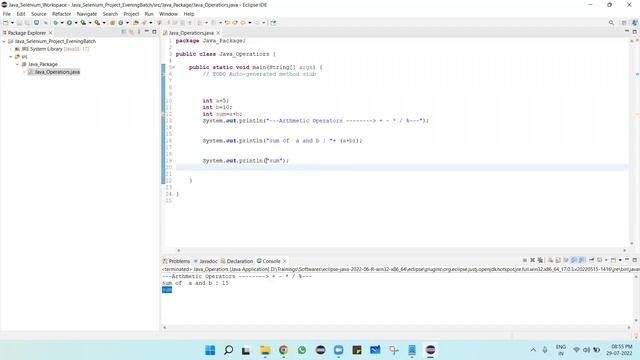The width and height of the screenshot is (640, 360).
Task: Click Remove Launch X icon in Console
Action: coord(532,260)
